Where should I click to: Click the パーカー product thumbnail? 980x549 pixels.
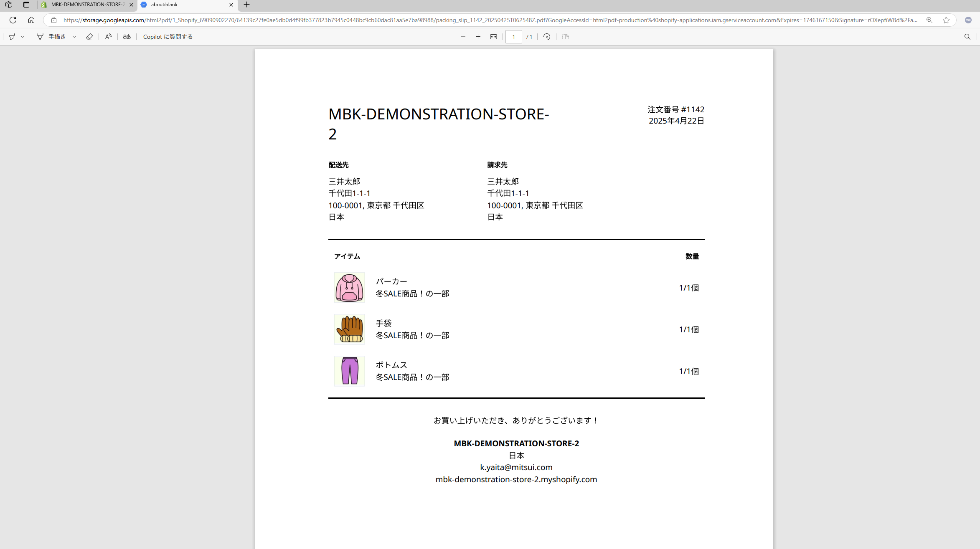(349, 288)
